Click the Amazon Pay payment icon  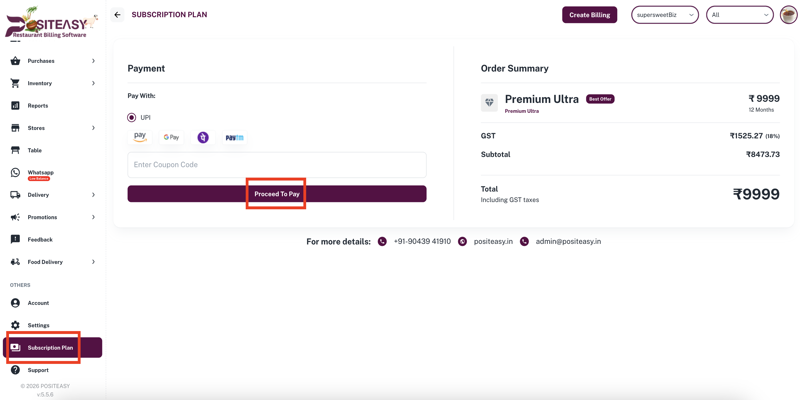point(140,137)
